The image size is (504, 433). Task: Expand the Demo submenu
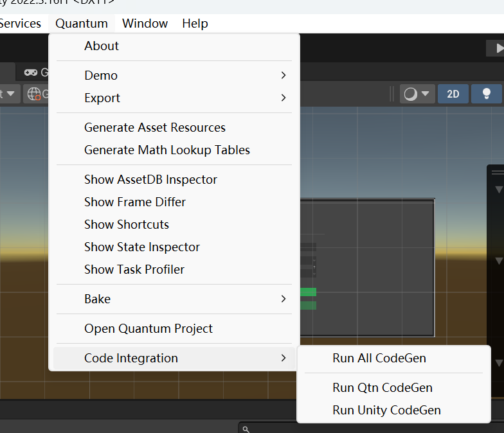pyautogui.click(x=174, y=76)
